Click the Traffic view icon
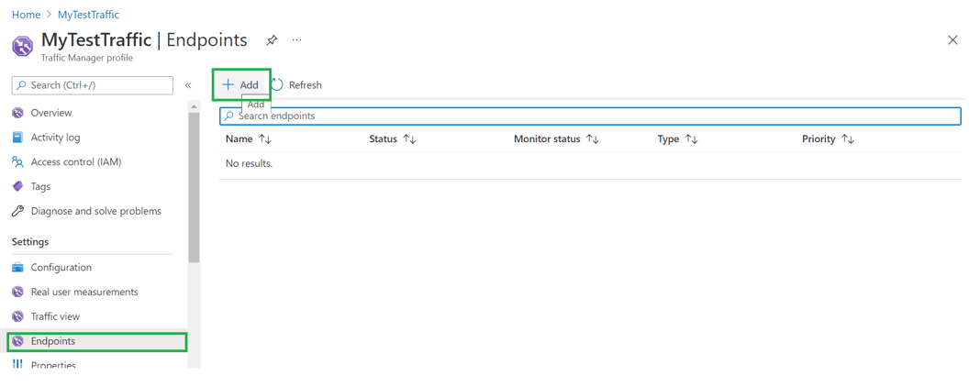The width and height of the screenshot is (980, 387). 18,316
